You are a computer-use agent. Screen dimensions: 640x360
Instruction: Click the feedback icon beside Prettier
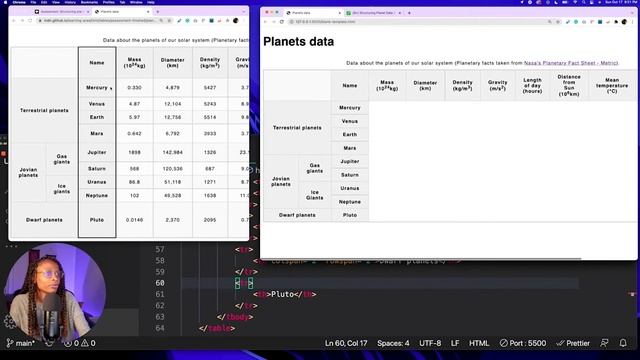pyautogui.click(x=604, y=343)
